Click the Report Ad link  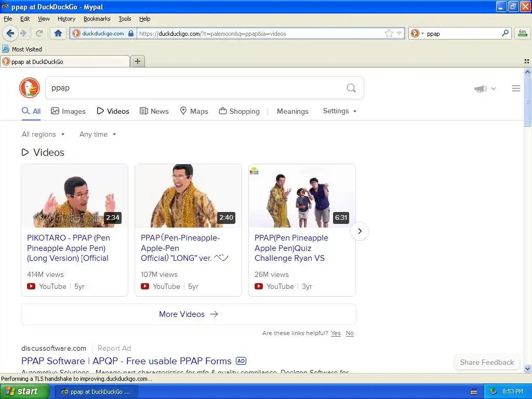(x=114, y=349)
